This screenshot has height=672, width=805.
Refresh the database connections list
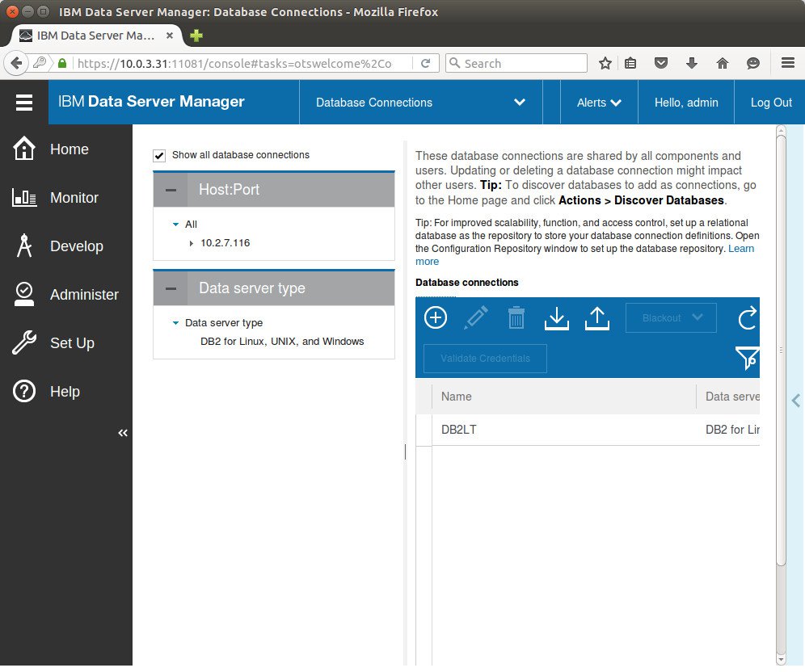pos(747,317)
